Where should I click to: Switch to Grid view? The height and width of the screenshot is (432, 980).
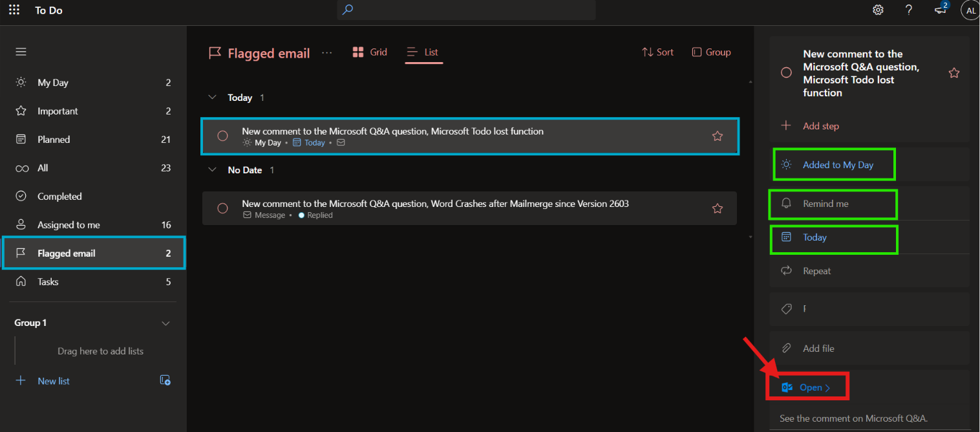pos(370,52)
